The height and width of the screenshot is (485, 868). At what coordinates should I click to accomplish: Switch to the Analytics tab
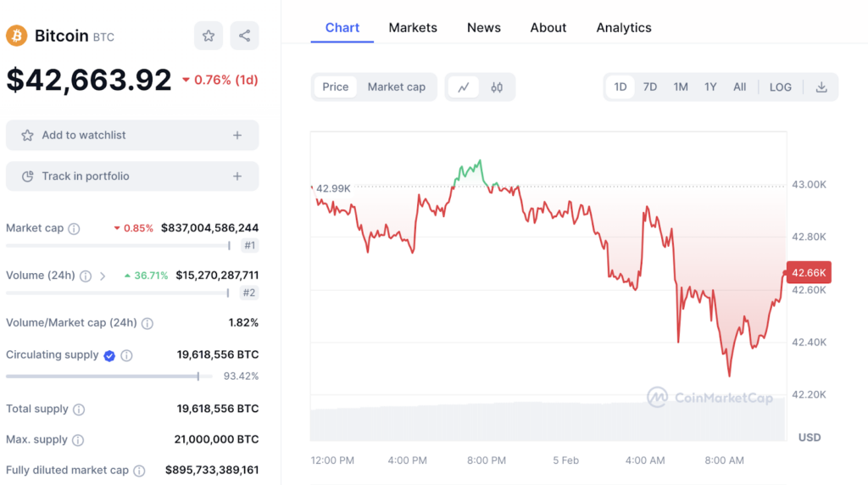(623, 27)
